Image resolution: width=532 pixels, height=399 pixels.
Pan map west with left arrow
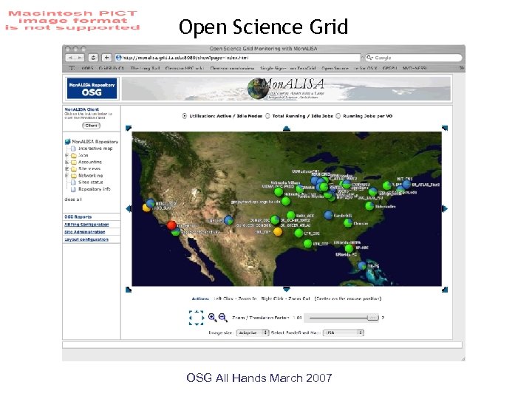click(x=129, y=208)
